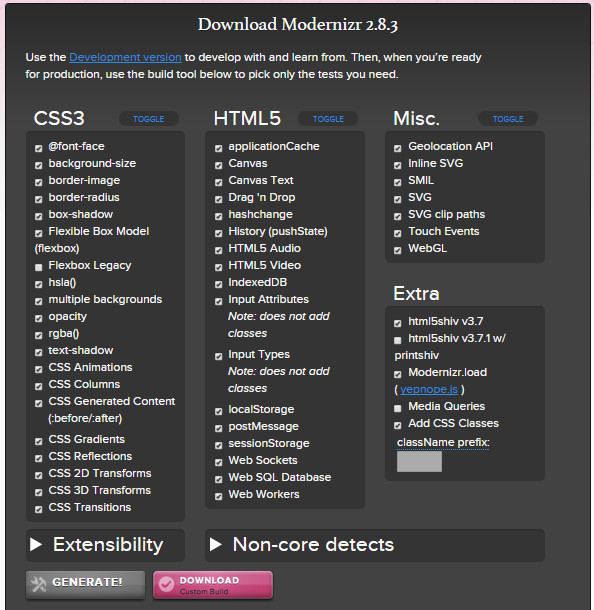Screen dimensions: 594x610
Task: Uncheck the Geolocation API checkbox
Action: [398, 148]
